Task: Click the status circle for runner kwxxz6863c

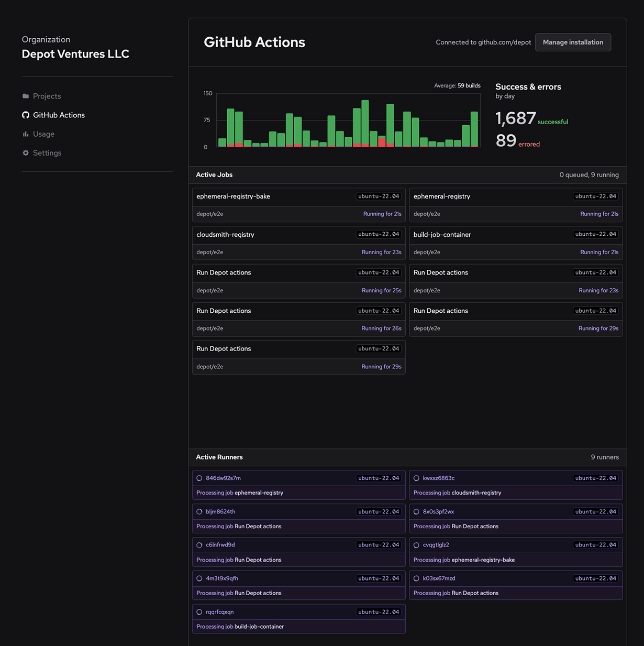Action: tap(416, 478)
